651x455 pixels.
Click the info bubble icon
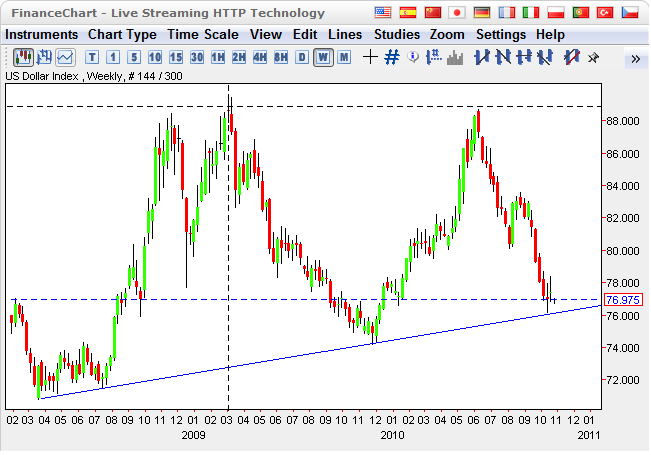click(413, 57)
